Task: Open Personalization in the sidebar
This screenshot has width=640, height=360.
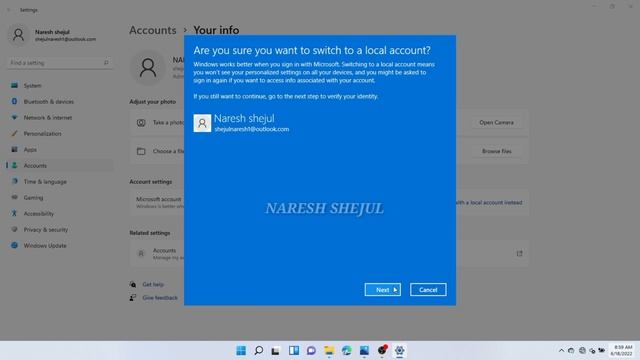Action: click(60, 133)
